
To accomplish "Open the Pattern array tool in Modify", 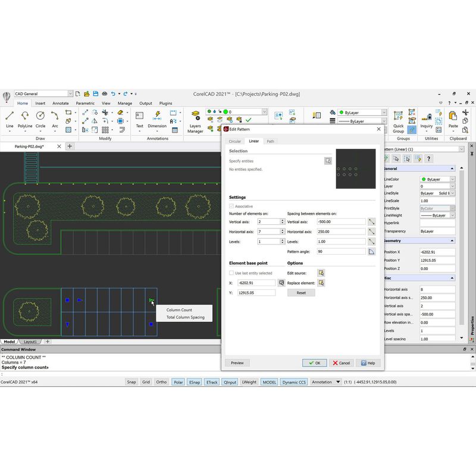I will (105, 130).
